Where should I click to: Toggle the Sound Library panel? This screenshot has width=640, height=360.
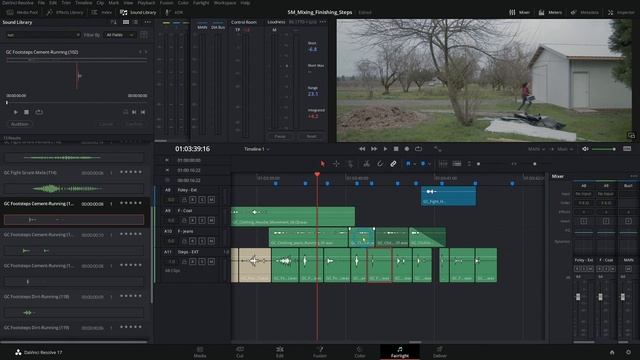(x=138, y=13)
